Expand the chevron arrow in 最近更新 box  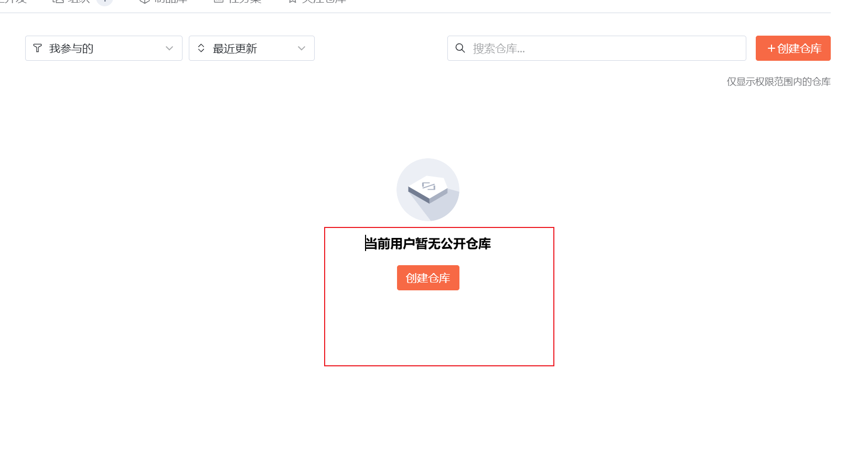click(x=302, y=48)
